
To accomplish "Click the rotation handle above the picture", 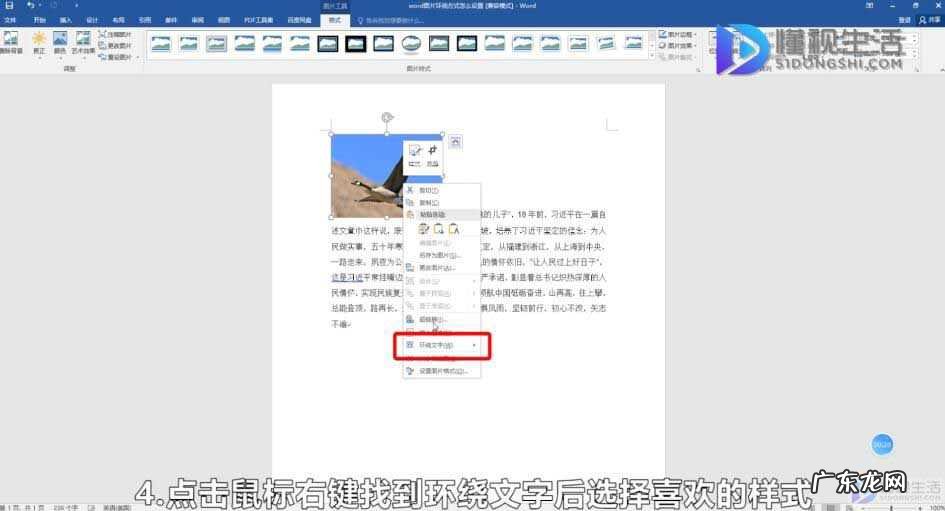I will click(x=387, y=117).
